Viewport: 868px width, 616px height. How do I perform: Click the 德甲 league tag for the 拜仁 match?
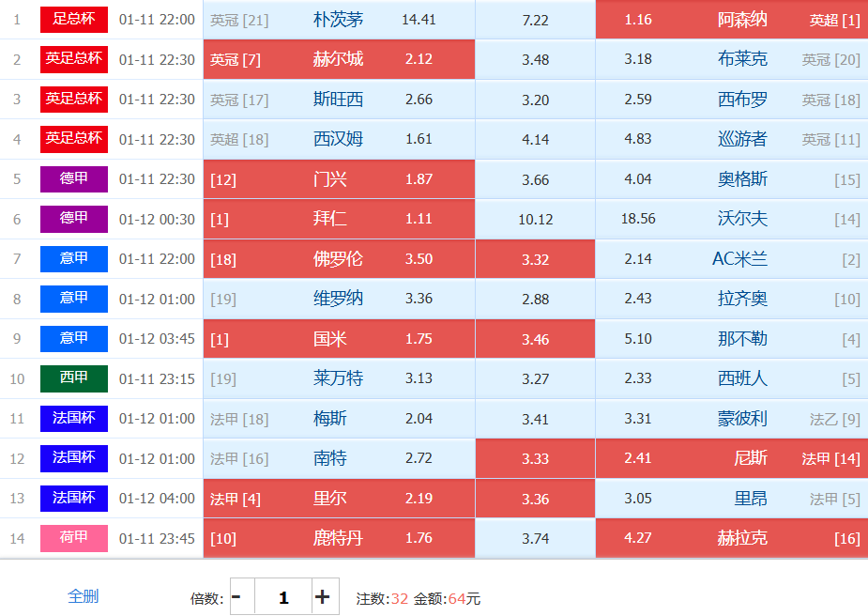[74, 219]
